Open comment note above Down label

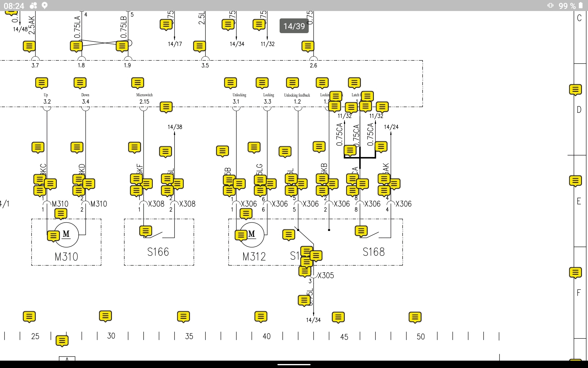tap(80, 83)
